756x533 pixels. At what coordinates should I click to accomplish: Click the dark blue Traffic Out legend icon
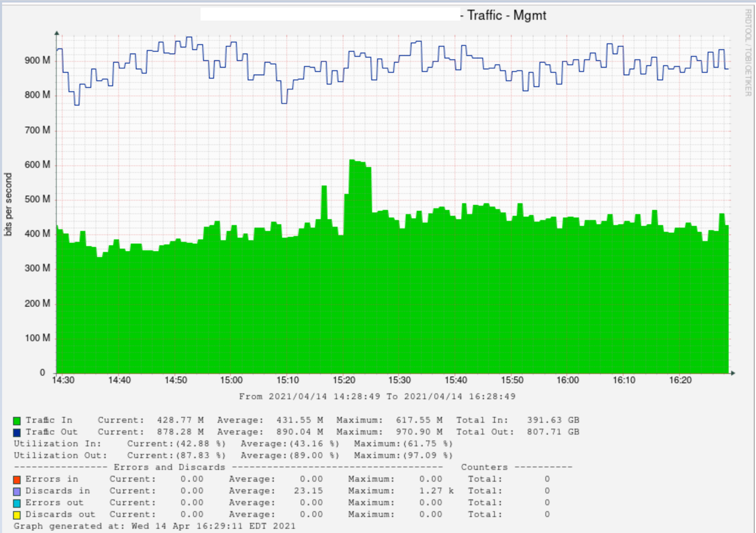coord(17,431)
